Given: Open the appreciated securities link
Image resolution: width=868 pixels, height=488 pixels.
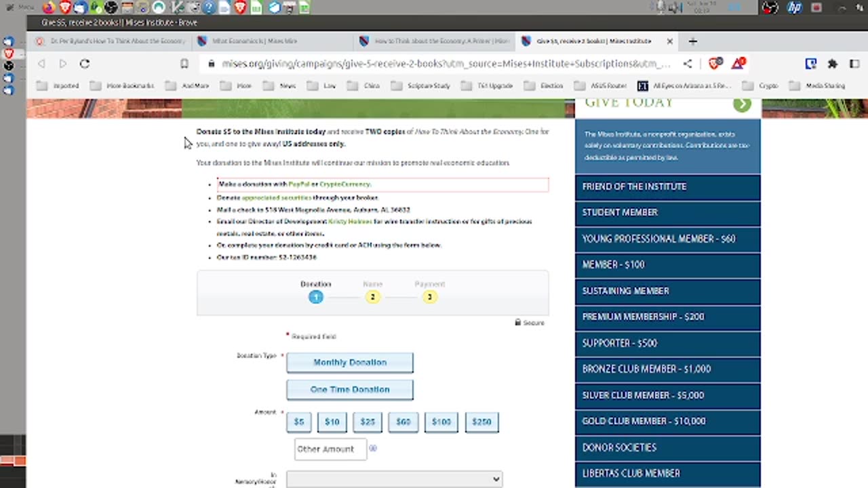Looking at the screenshot, I should click(x=277, y=198).
